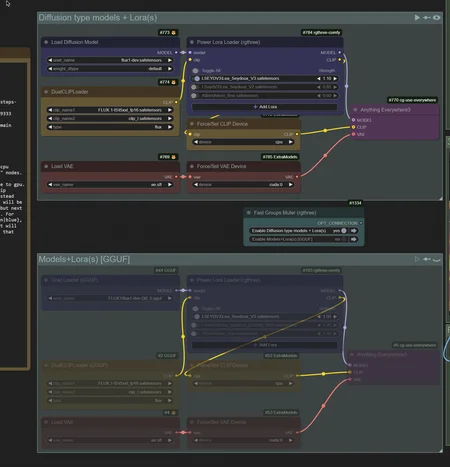Toggle eye icon on Diffusion type models group

click(x=437, y=17)
